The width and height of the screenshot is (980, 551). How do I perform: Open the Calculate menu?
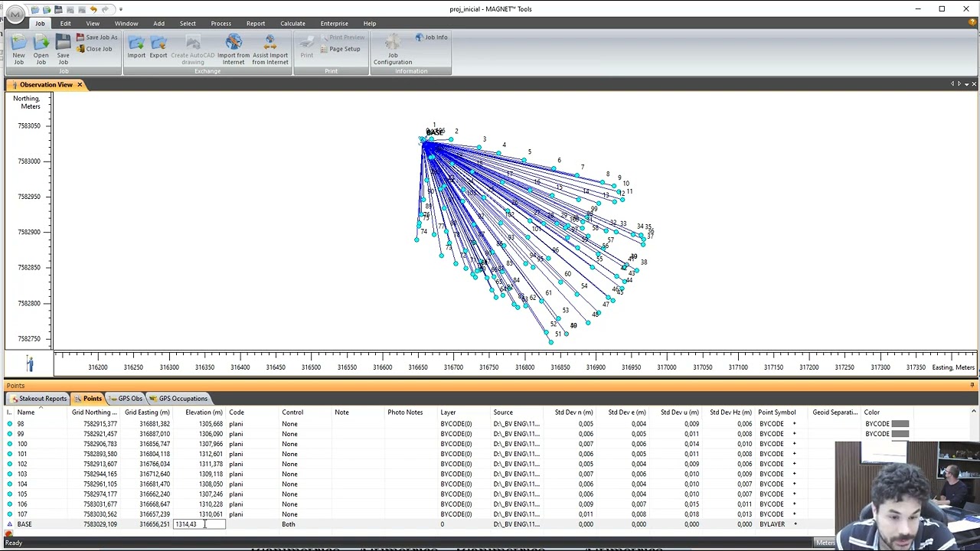(292, 23)
